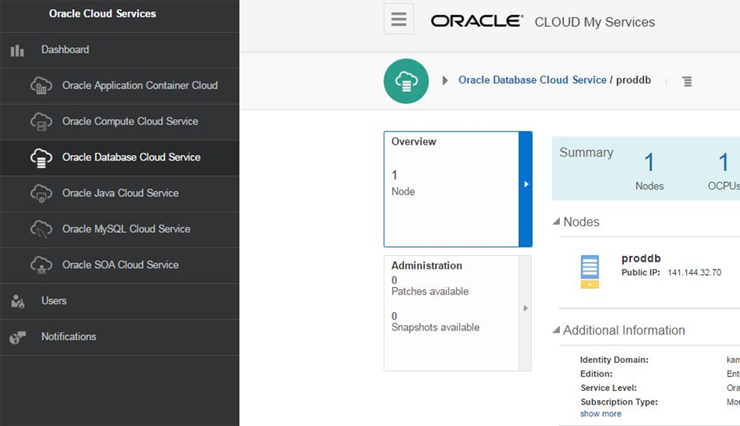Click the Oracle Application Container Cloud icon
Image resolution: width=740 pixels, height=426 pixels.
[41, 86]
